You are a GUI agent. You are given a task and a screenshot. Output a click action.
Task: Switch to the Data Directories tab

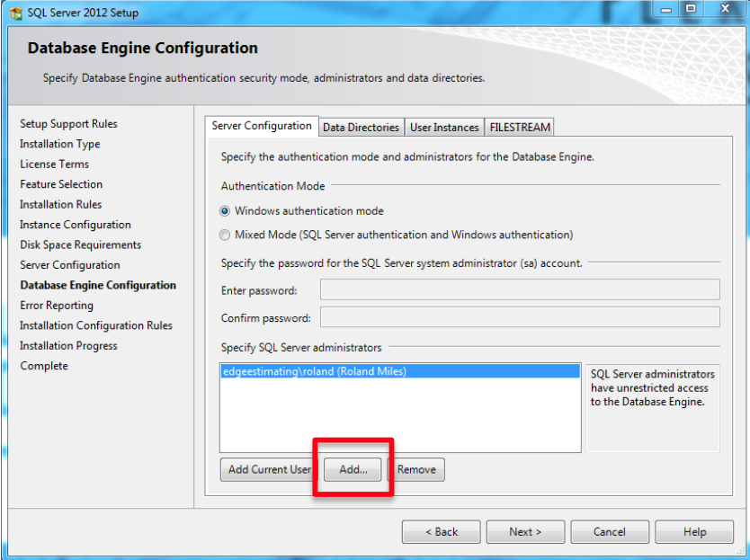(361, 128)
